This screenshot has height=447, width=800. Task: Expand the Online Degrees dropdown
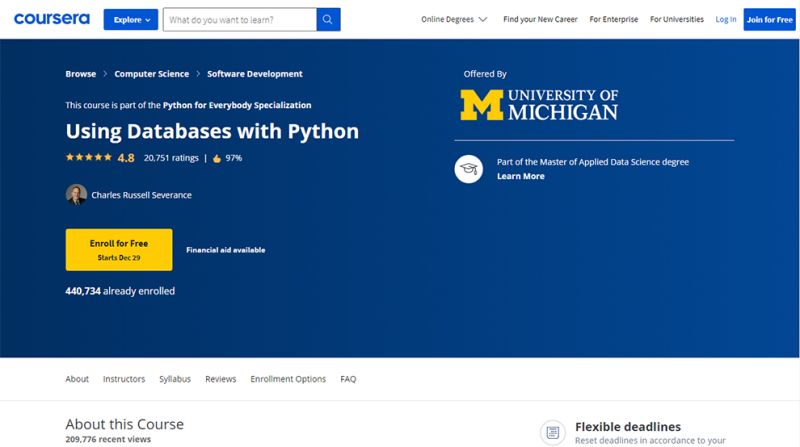click(454, 19)
